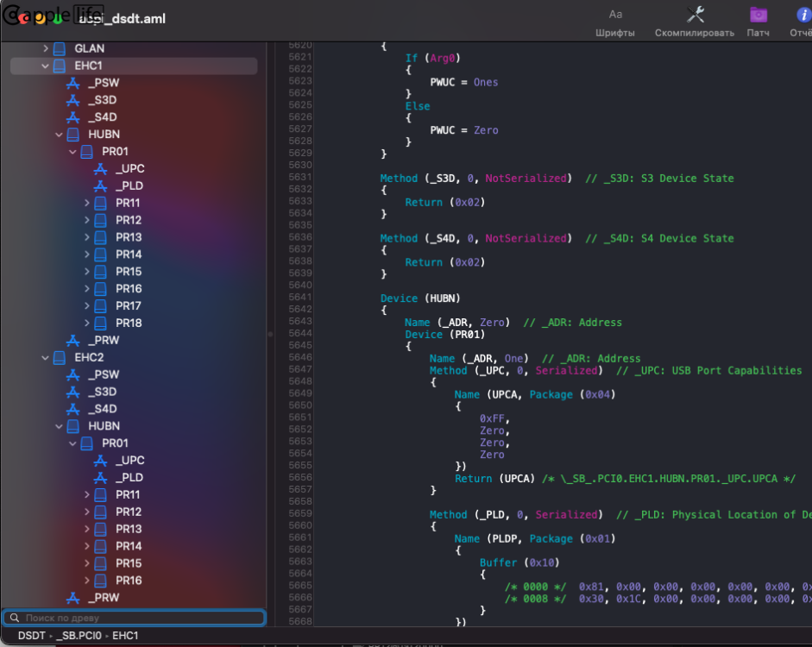Expand PR11 under EHC1
This screenshot has height=647, width=812.
(x=87, y=203)
